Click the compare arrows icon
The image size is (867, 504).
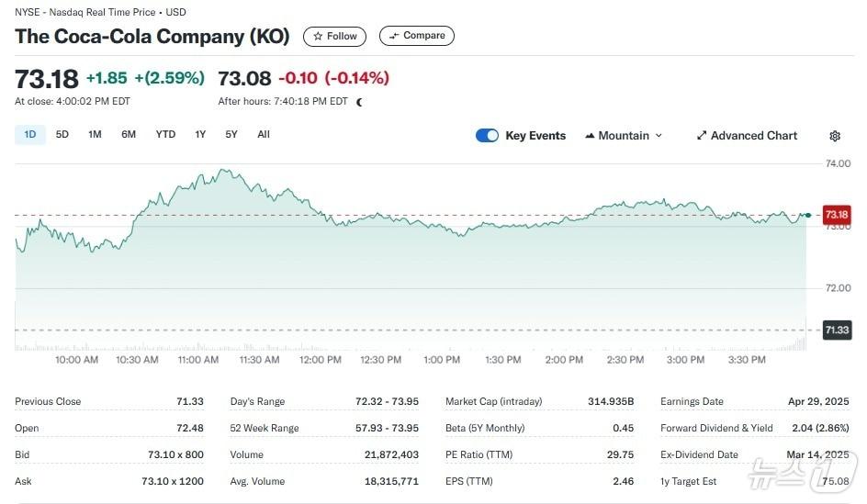[394, 36]
